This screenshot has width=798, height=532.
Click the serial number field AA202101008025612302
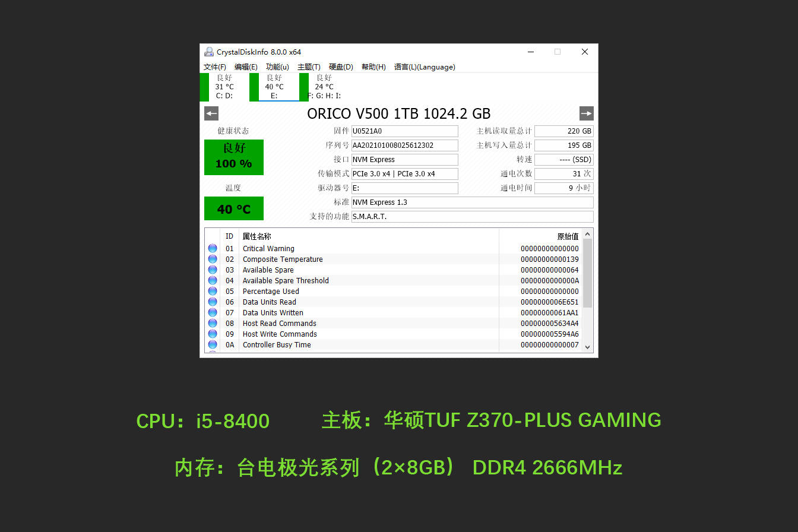(405, 145)
